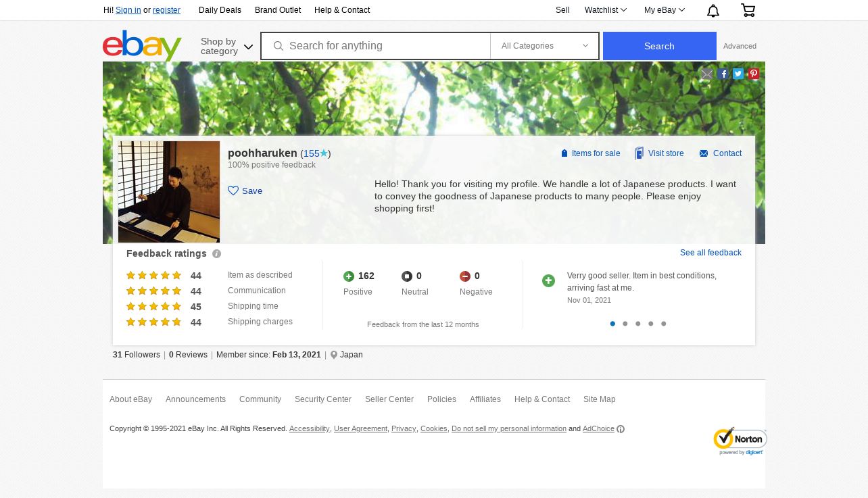Click the 0 Reviews text
868x498 pixels.
[188, 355]
